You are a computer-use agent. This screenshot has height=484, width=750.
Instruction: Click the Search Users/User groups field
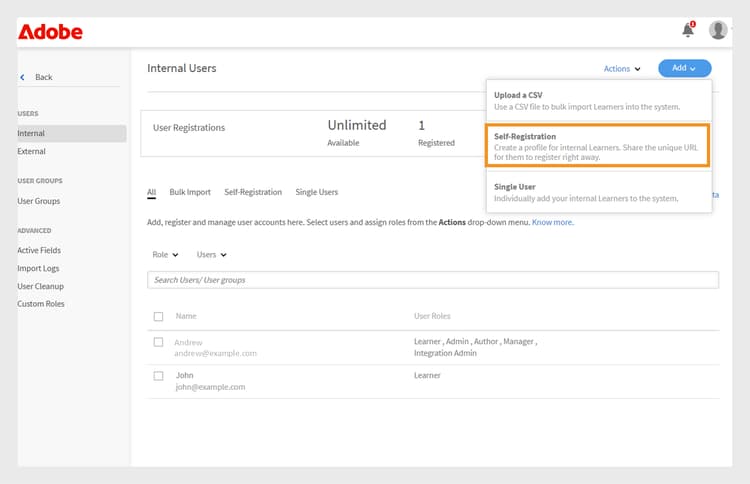pos(432,280)
